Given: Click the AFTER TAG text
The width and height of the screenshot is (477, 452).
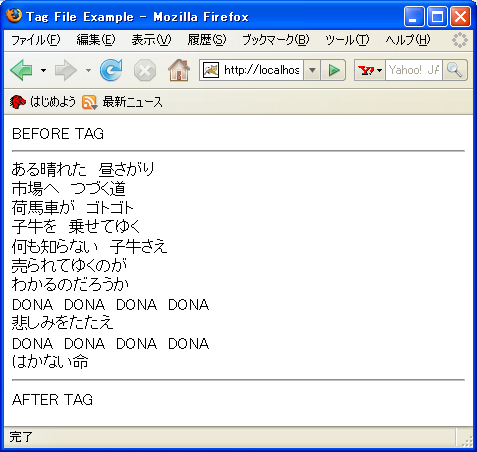Looking at the screenshot, I should coord(53,400).
